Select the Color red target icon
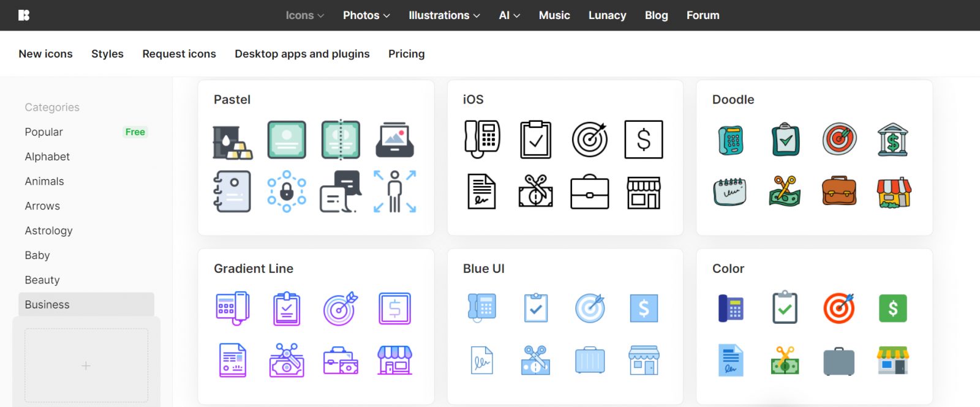The width and height of the screenshot is (980, 407). (839, 308)
